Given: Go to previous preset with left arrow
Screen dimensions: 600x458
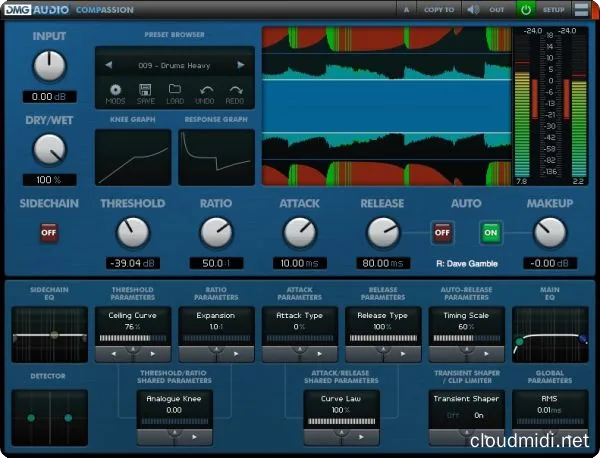Looking at the screenshot, I should click(x=109, y=65).
